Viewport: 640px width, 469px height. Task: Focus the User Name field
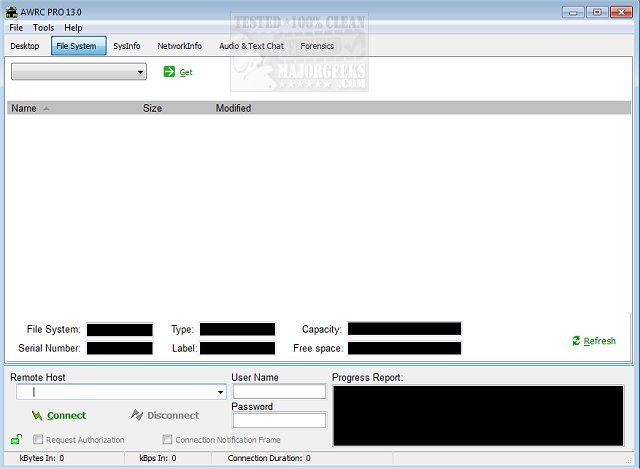click(279, 391)
